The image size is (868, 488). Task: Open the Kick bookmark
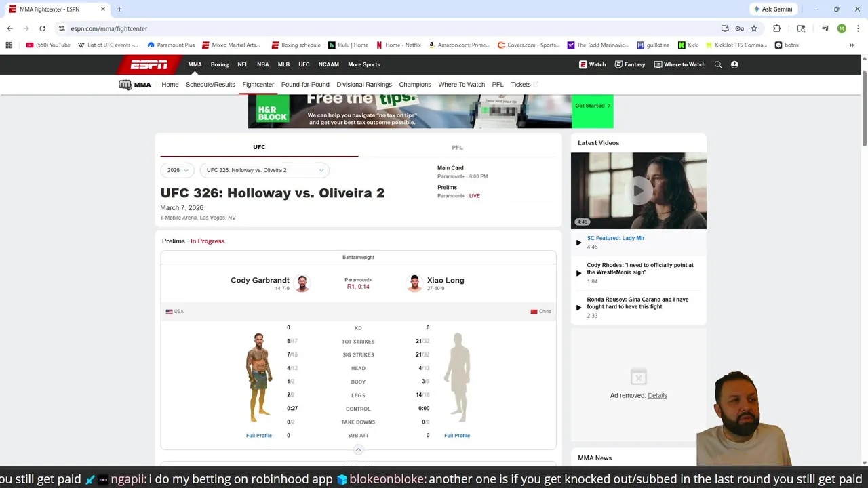point(688,45)
